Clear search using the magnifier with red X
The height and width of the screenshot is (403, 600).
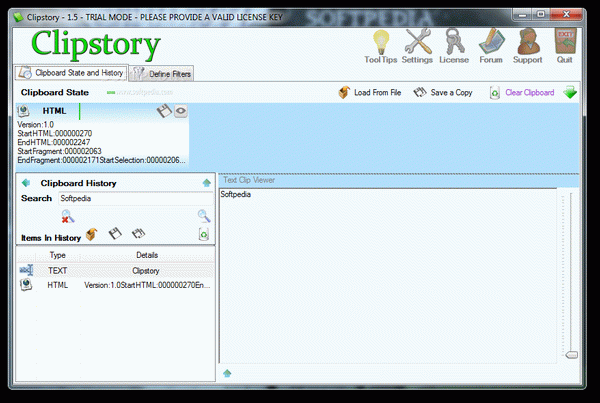(x=67, y=216)
